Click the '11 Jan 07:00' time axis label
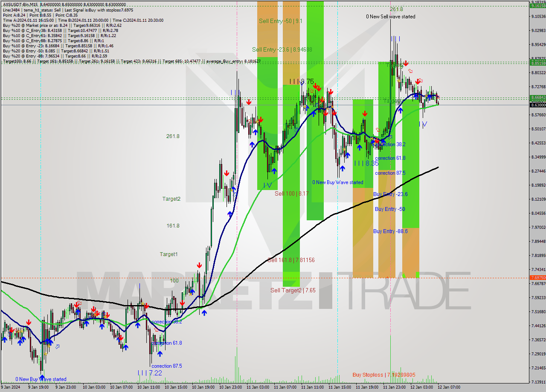Viewport: 546px width, 392px height. (285, 387)
